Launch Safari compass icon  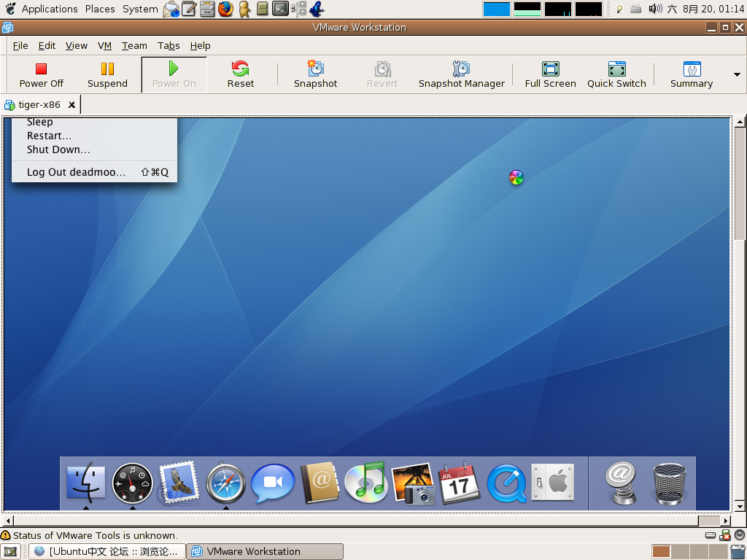pos(225,484)
